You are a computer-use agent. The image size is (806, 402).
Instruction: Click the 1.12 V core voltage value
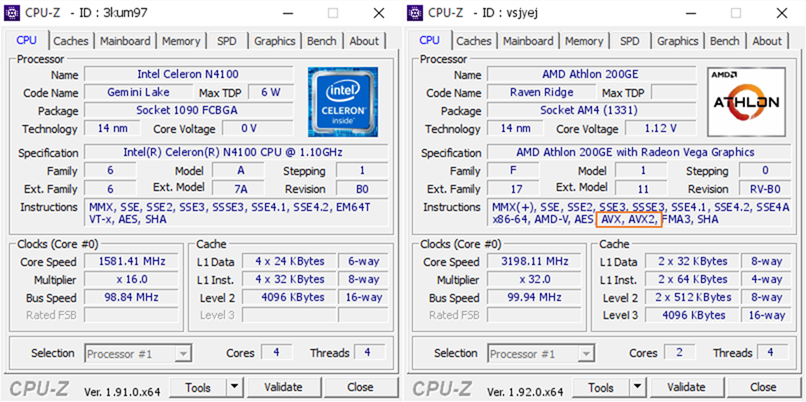pos(661,128)
